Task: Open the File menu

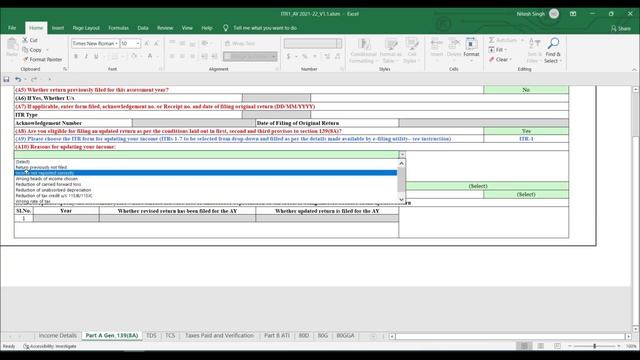Action: tap(12, 28)
